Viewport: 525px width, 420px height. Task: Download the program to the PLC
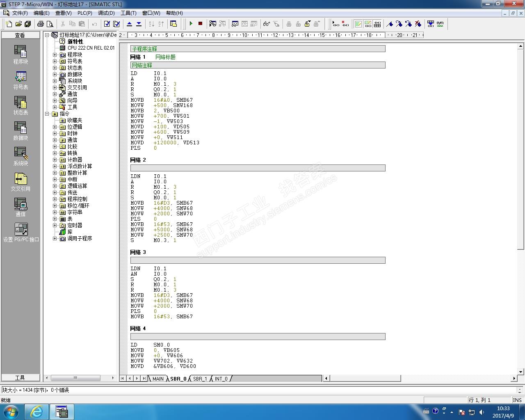click(139, 24)
